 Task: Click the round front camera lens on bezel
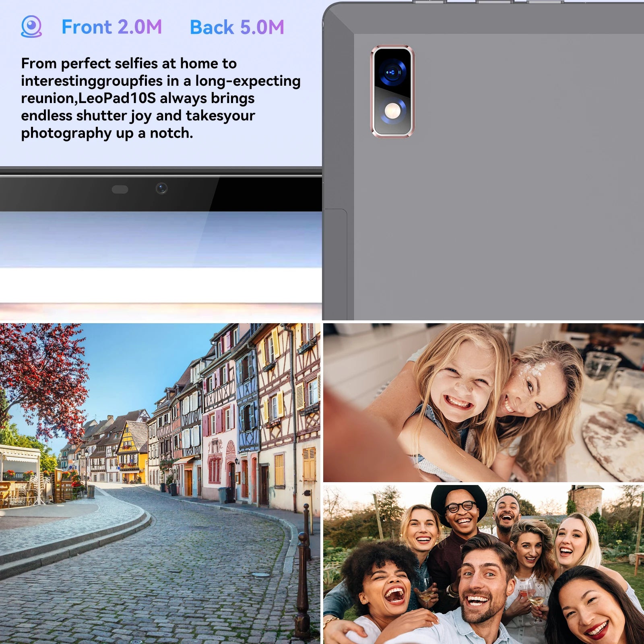161,188
